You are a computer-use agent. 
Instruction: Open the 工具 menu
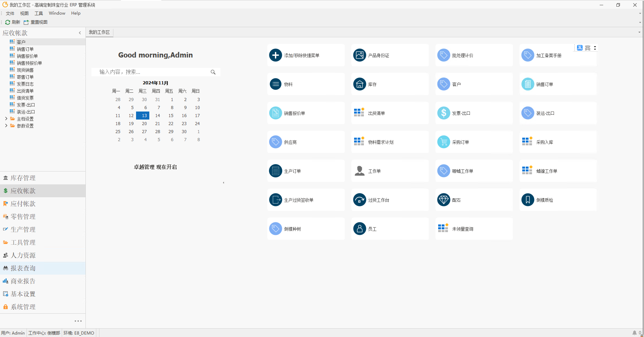pos(38,13)
